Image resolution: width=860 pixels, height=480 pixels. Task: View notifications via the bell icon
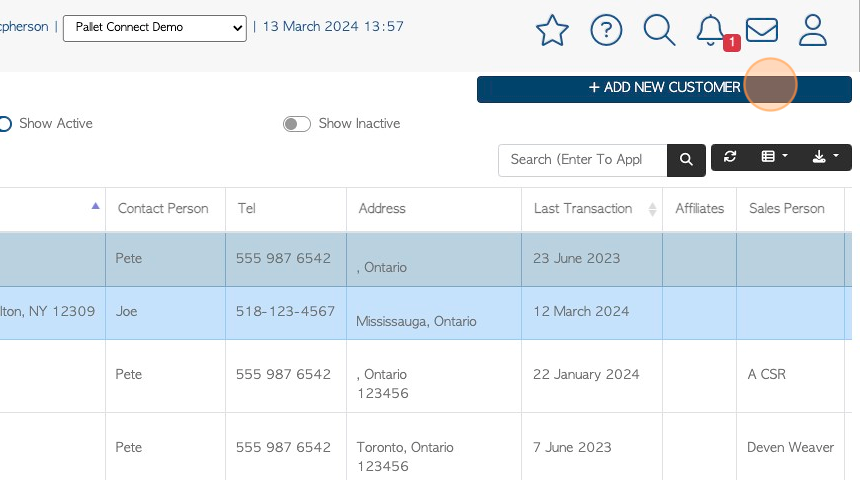711,31
